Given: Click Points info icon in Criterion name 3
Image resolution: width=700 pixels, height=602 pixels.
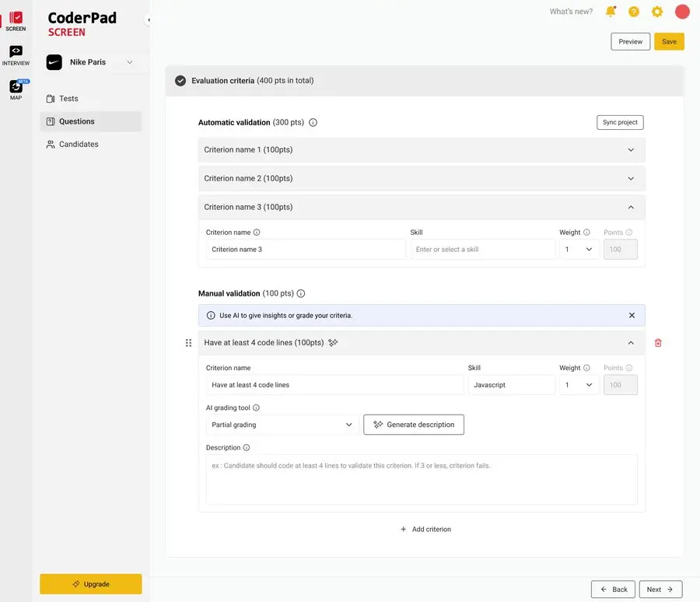Looking at the screenshot, I should point(629,233).
